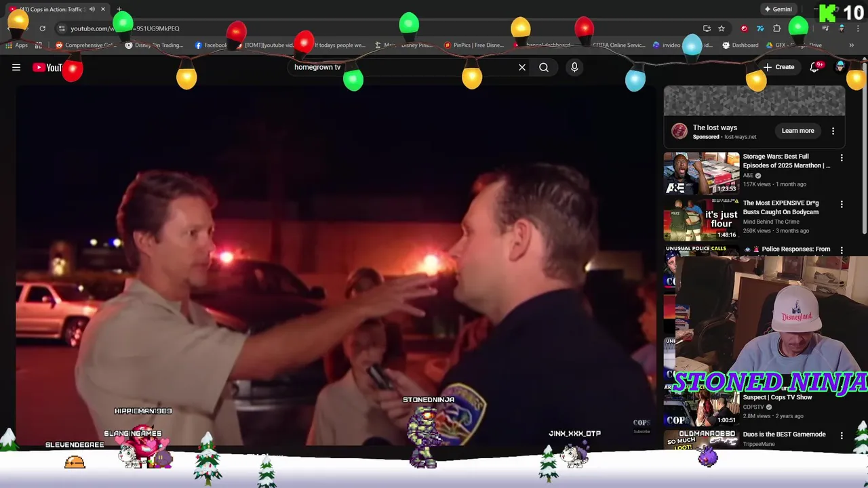Bookmark this page with the star icon

pyautogui.click(x=722, y=28)
